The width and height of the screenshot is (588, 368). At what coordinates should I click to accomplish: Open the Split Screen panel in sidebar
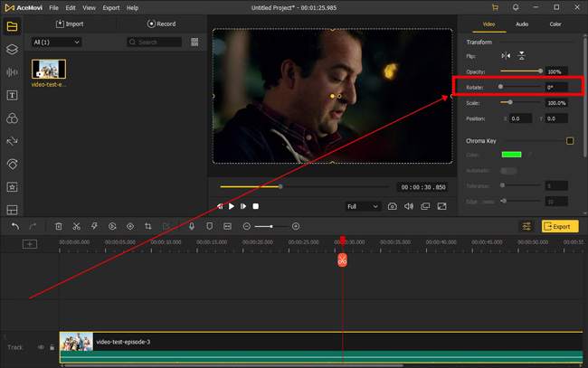point(12,210)
